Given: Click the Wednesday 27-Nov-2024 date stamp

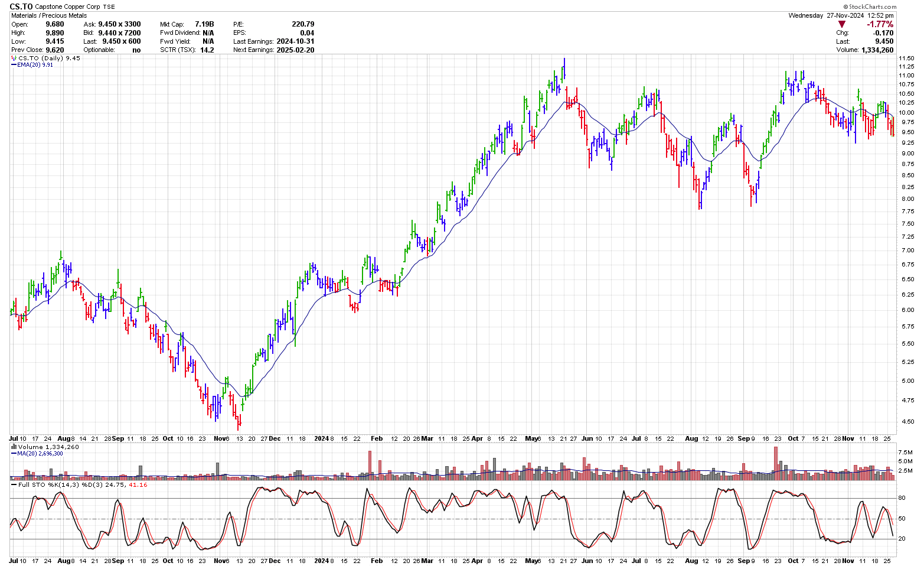Looking at the screenshot, I should coord(841,16).
